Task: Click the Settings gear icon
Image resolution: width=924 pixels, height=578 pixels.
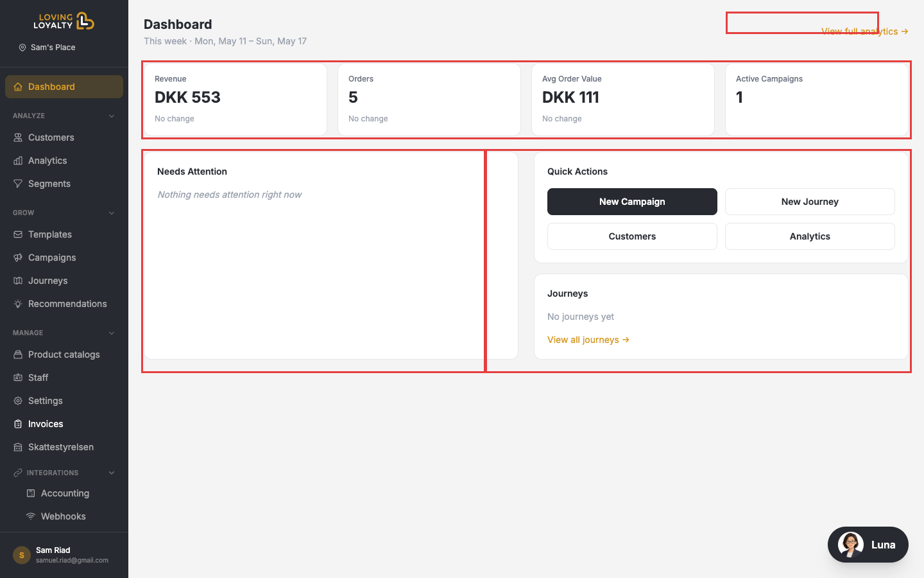Action: tap(18, 401)
